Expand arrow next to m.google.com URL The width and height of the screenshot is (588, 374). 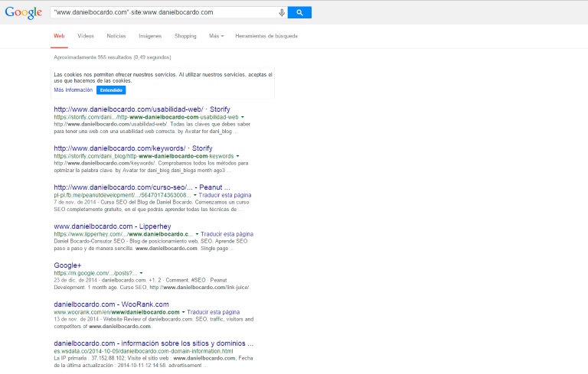[141, 273]
